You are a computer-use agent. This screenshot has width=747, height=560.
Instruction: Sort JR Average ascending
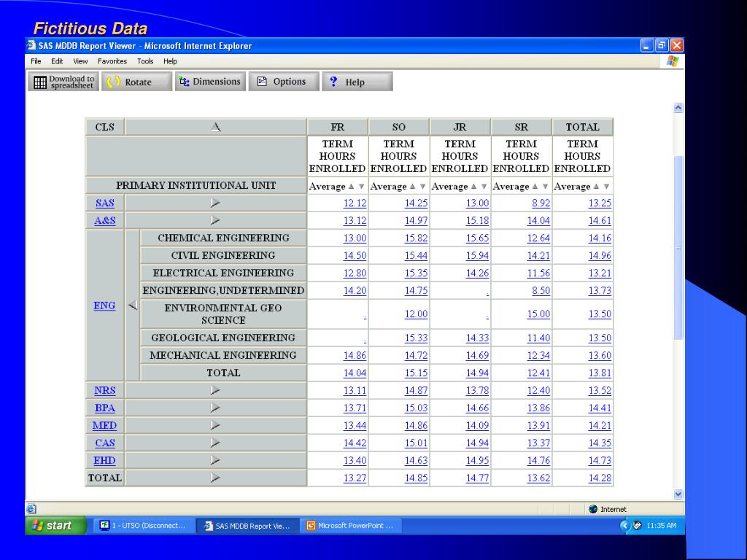coord(473,187)
